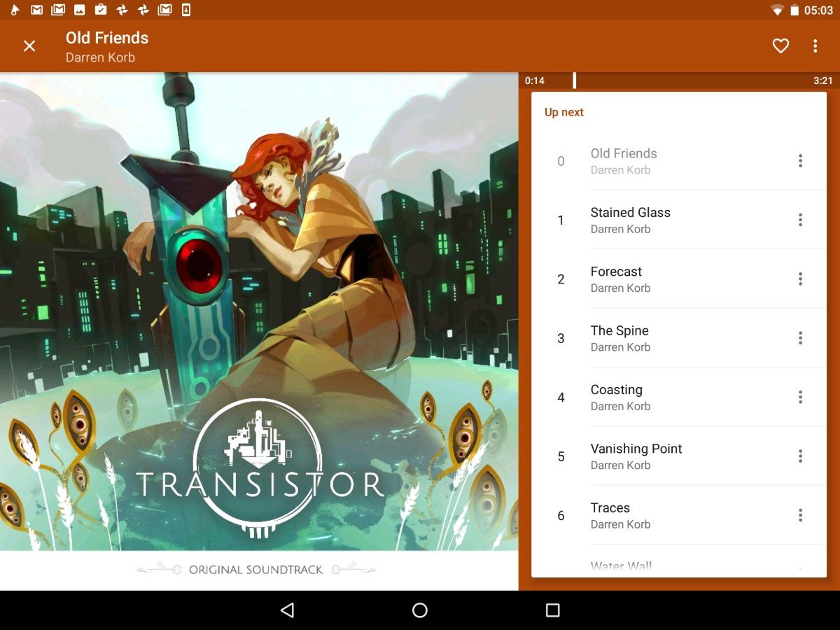Open the options menu for Vanishing Point
This screenshot has height=630, width=840.
pos(800,456)
